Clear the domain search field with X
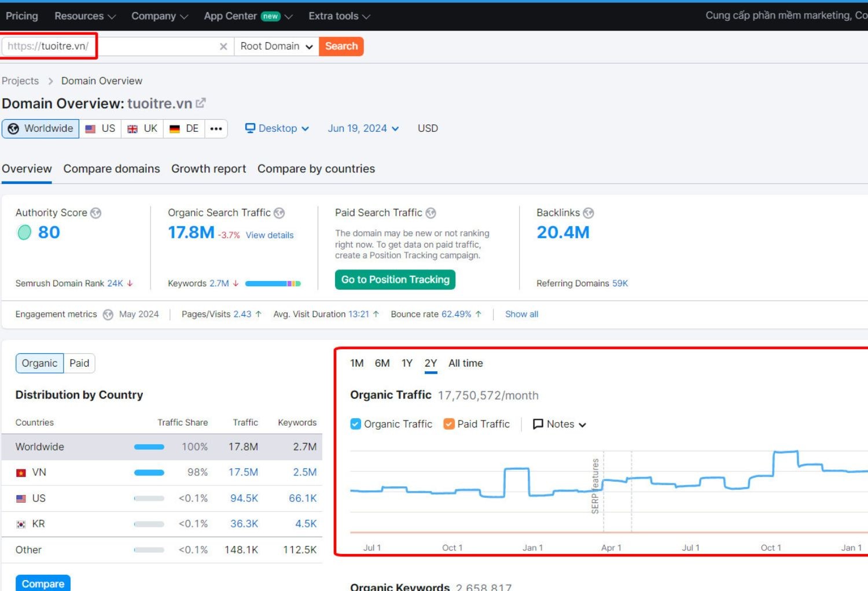The image size is (868, 591). 223,46
